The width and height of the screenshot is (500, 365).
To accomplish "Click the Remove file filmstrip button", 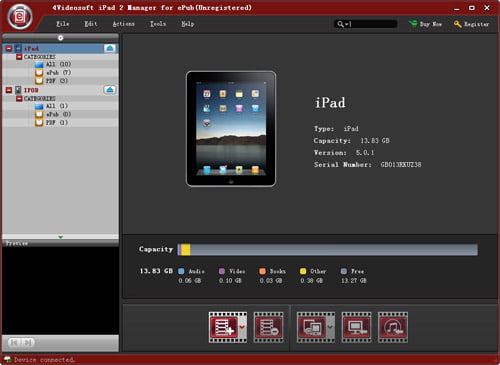I will pos(268,327).
